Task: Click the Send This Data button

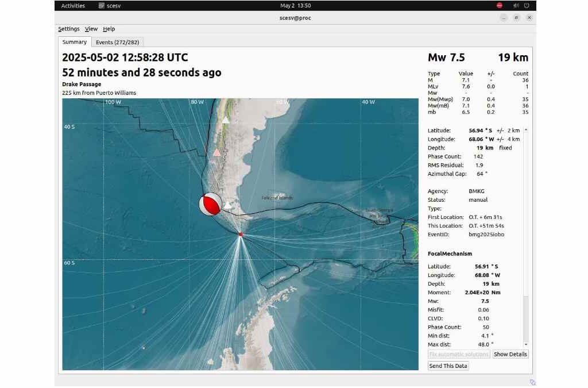Action: click(448, 366)
